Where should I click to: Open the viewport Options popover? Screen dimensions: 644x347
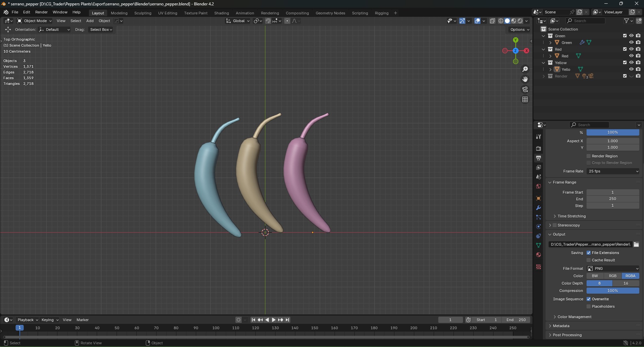pos(519,30)
